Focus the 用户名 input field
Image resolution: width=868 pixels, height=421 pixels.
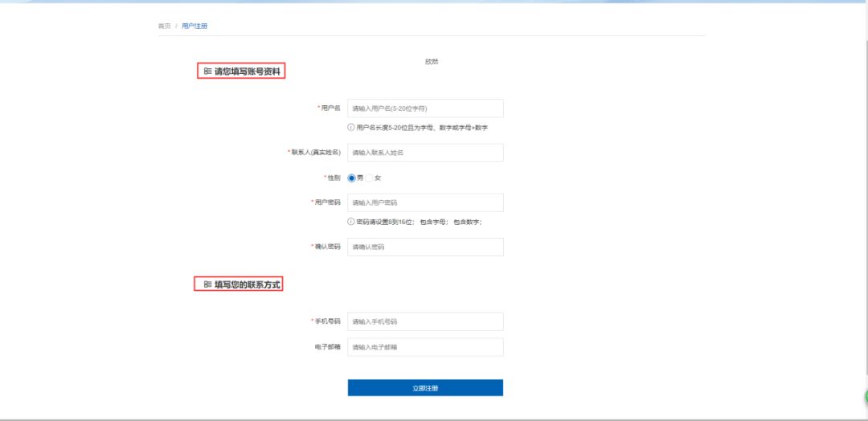coord(425,108)
